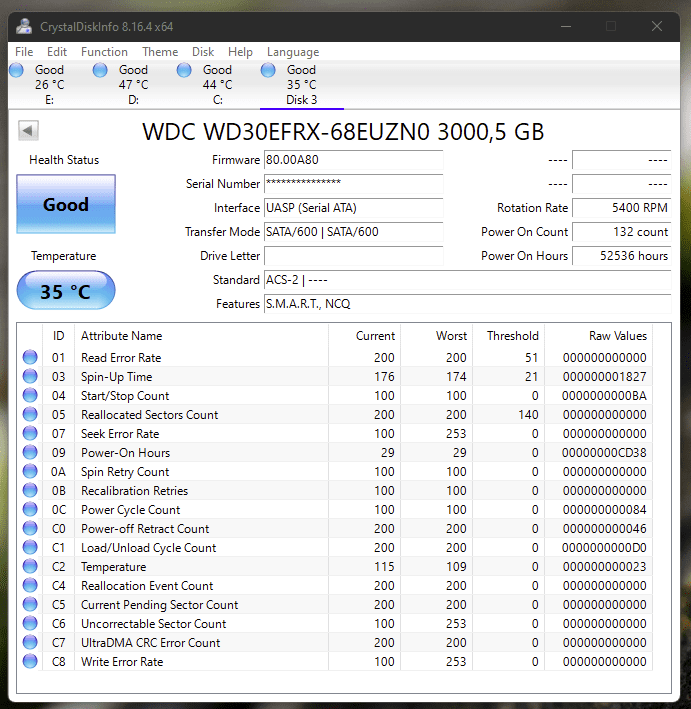Click the Power On Hours 52536 hours value

pos(622,255)
